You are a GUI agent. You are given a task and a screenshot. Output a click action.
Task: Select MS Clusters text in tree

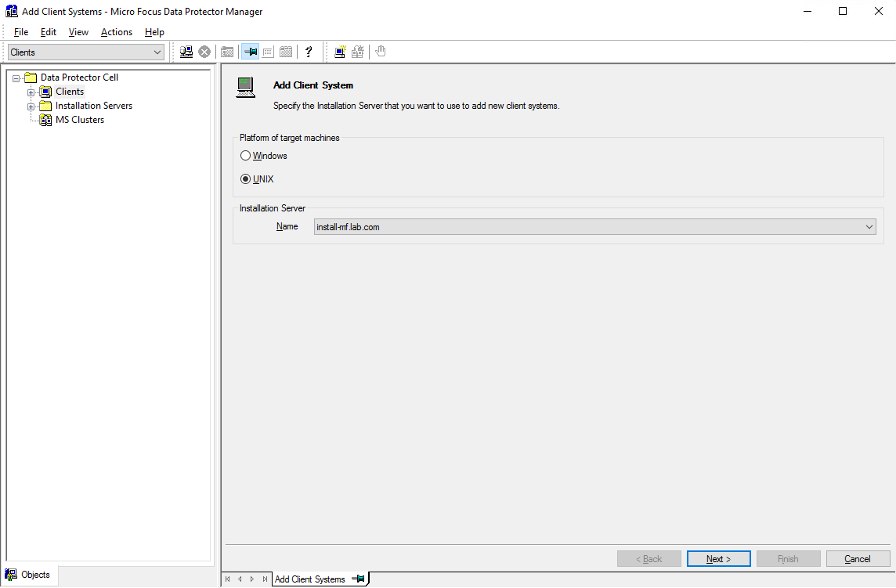coord(80,120)
